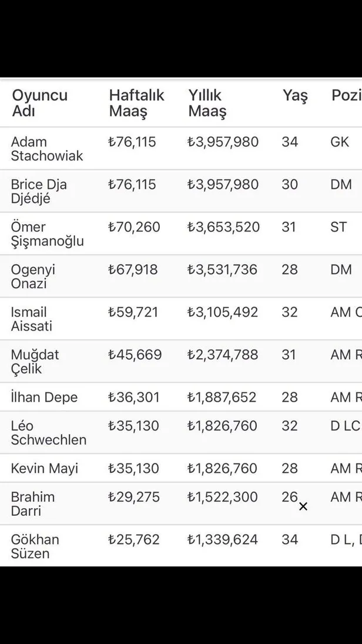This screenshot has width=362, height=644.
Task: Click the small X icon near age 26
Action: coord(303,506)
